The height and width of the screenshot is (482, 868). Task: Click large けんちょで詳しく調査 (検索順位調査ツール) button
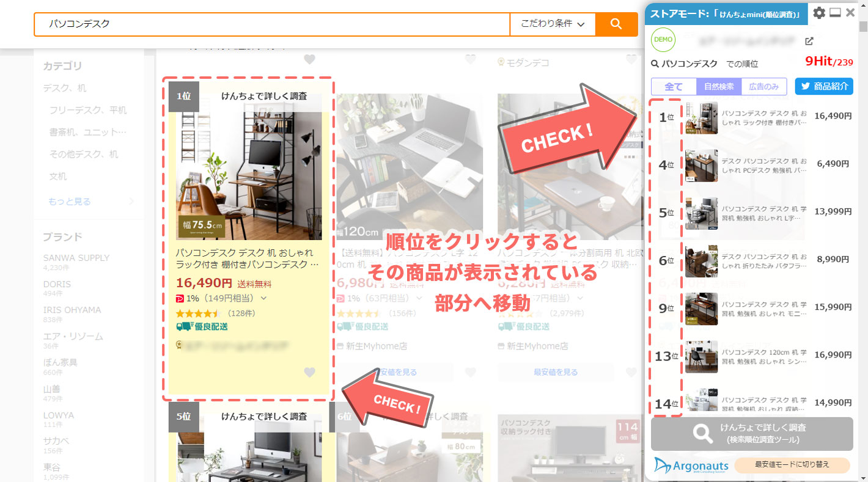(752, 434)
